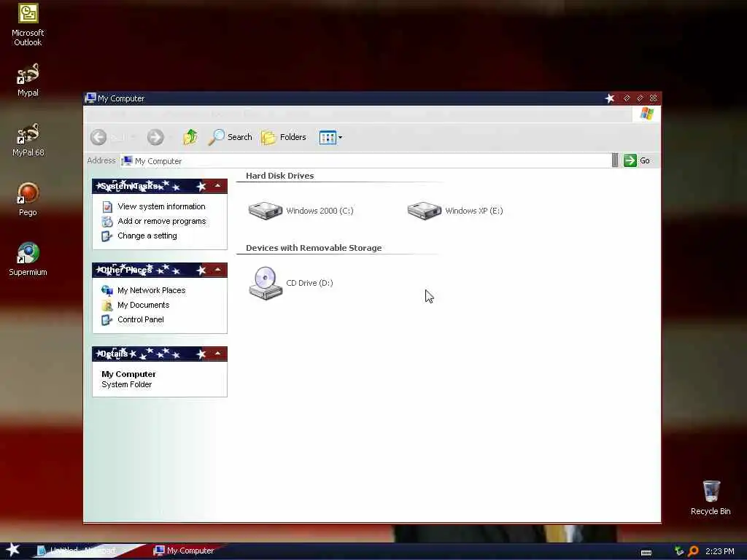747x560 pixels.
Task: Collapse the Details panel
Action: coord(217,354)
